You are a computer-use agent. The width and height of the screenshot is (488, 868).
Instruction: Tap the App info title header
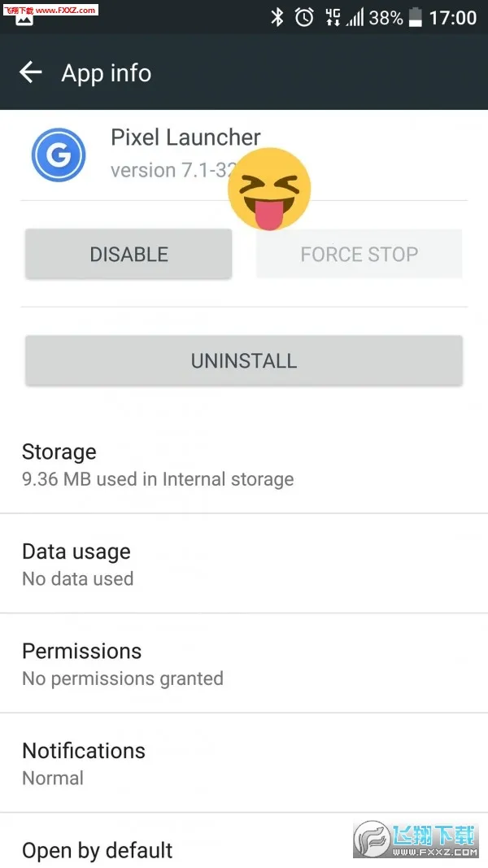click(106, 72)
